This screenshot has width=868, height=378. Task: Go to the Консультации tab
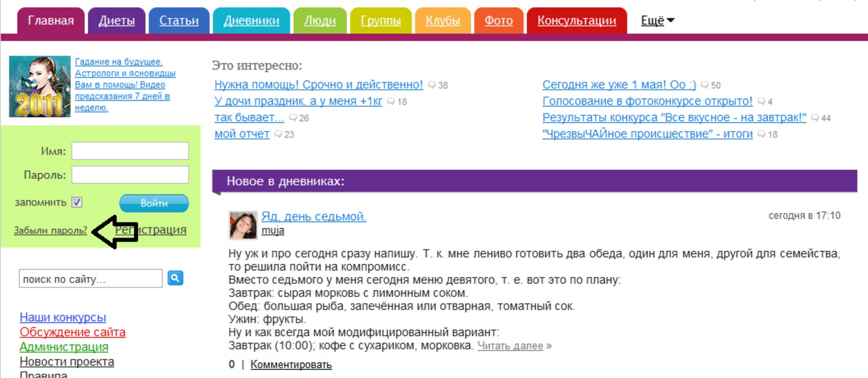point(576,21)
